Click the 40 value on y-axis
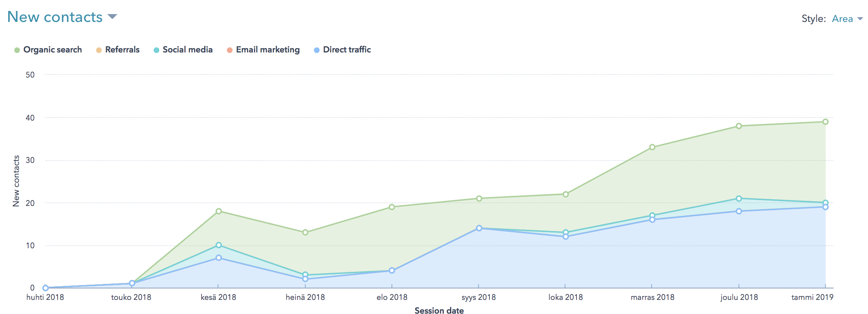The width and height of the screenshot is (868, 314). [30, 117]
